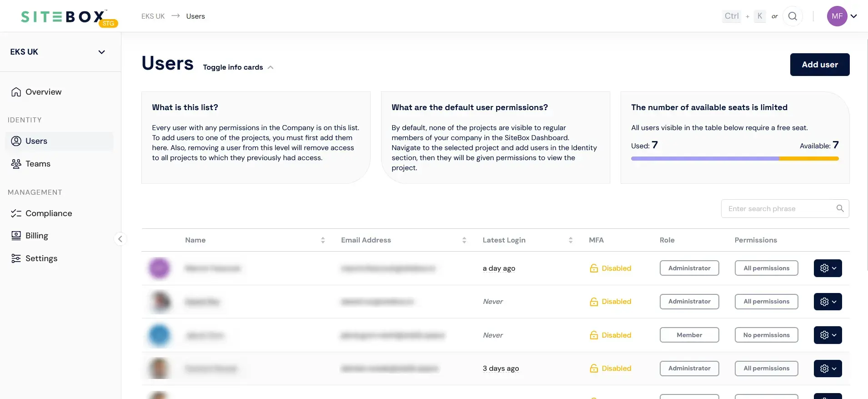Click the Billing icon
The height and width of the screenshot is (399, 868).
point(16,236)
